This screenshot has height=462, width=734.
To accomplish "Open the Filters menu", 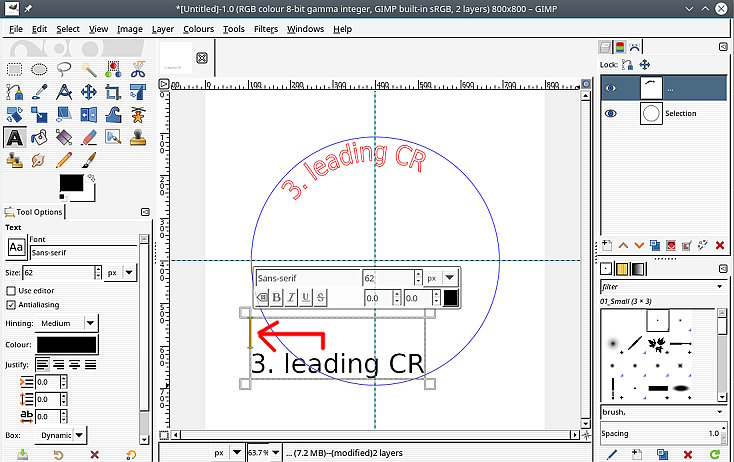I will [265, 29].
